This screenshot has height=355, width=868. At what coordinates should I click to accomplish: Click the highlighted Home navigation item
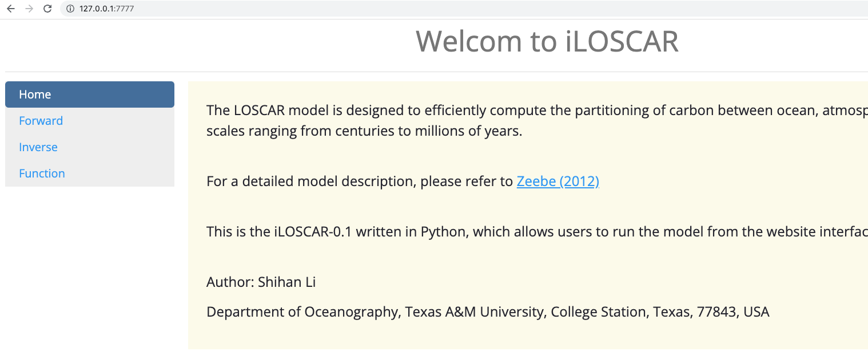tap(35, 94)
